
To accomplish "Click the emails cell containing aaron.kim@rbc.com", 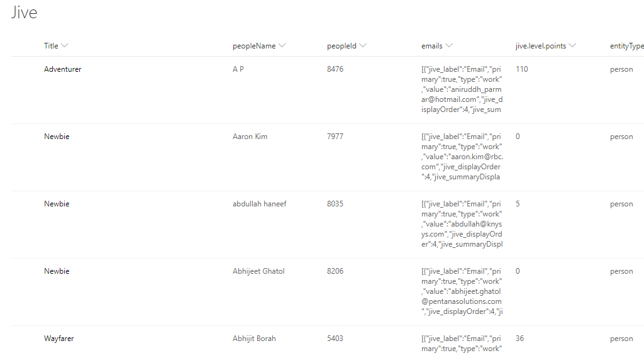I will (x=462, y=157).
